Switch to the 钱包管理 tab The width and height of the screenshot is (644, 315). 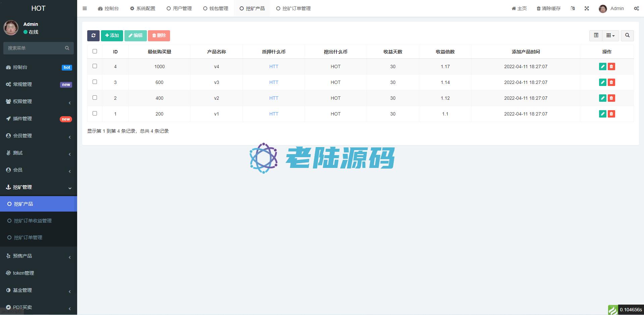click(216, 8)
